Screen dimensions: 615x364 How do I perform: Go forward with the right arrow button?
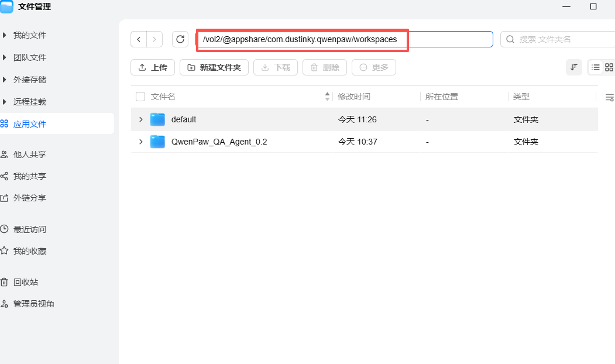click(154, 39)
